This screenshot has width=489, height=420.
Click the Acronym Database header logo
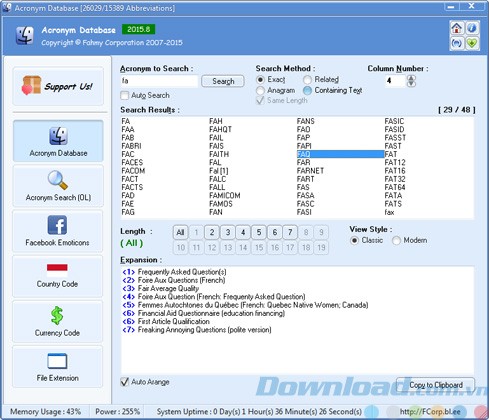click(x=25, y=35)
